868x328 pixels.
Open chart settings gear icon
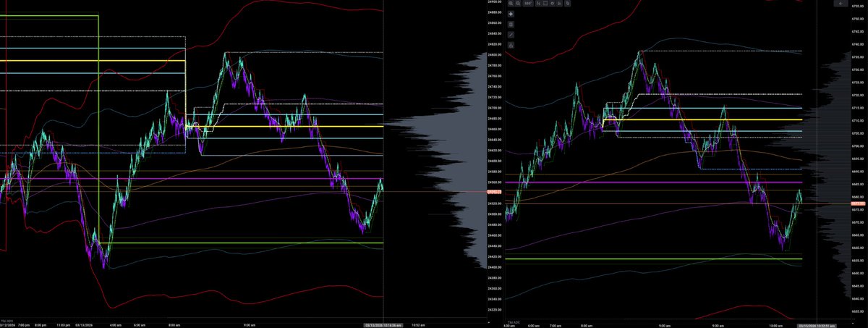click(x=553, y=4)
